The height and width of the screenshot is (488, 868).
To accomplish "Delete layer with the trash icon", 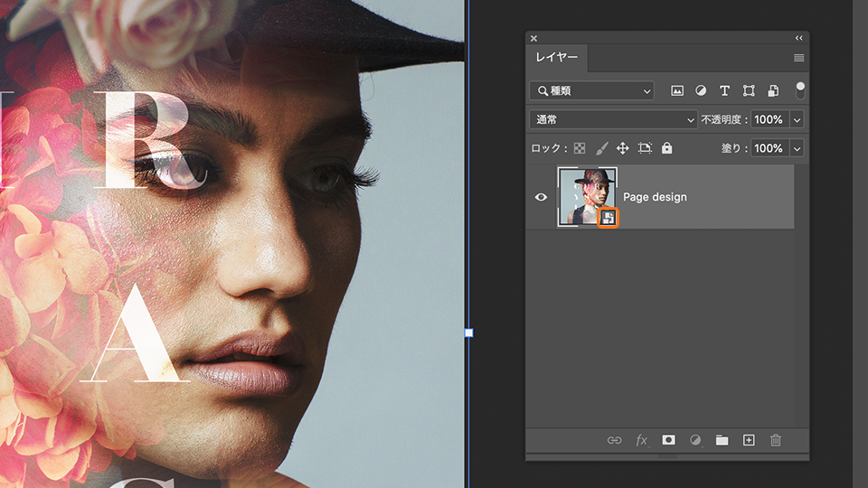I will (x=776, y=440).
